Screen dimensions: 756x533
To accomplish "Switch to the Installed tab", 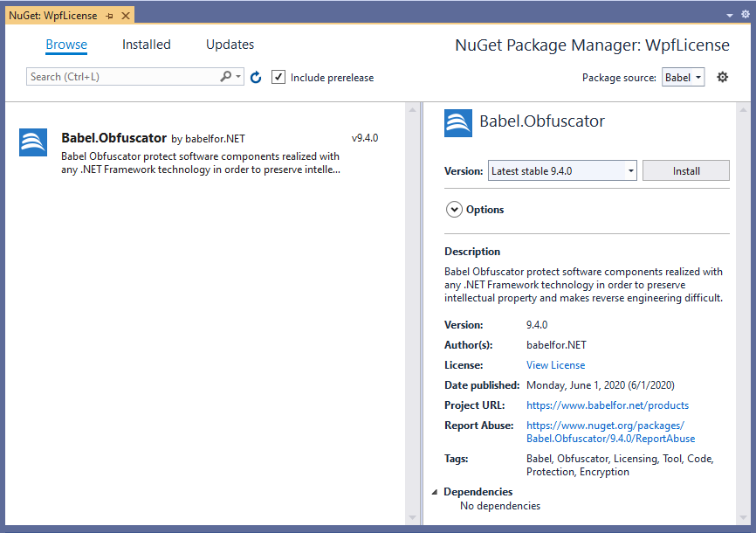I will [x=146, y=45].
